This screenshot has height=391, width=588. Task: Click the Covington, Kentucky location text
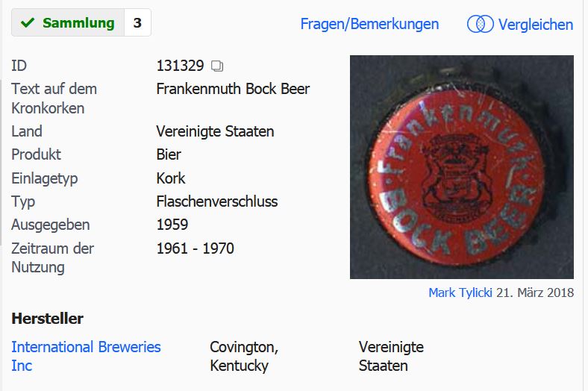[x=244, y=356]
